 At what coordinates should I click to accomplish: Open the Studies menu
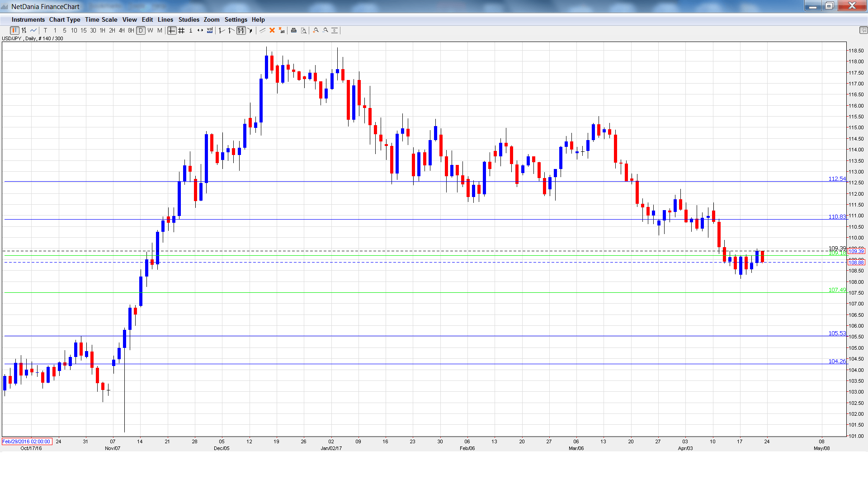189,19
